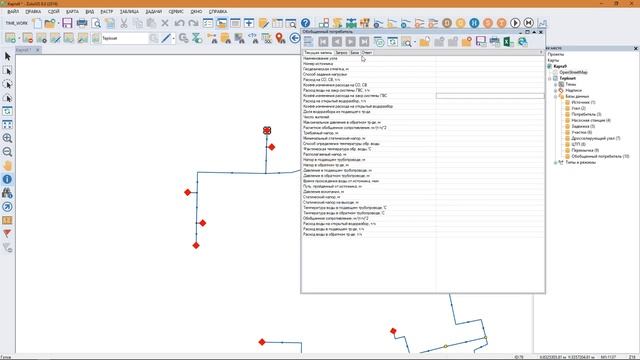Switch to Ответ tab
The width and height of the screenshot is (640, 360).
[367, 53]
